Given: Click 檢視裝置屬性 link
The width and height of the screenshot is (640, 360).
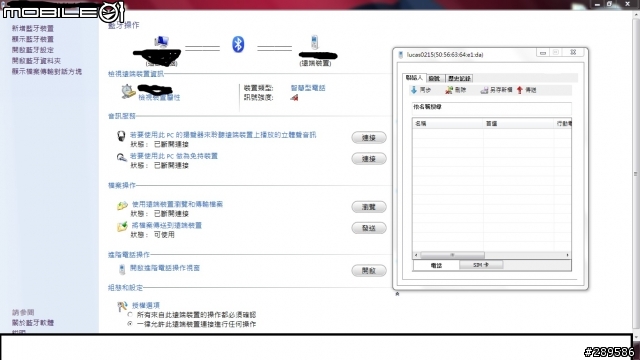Looking at the screenshot, I should pyautogui.click(x=159, y=98).
